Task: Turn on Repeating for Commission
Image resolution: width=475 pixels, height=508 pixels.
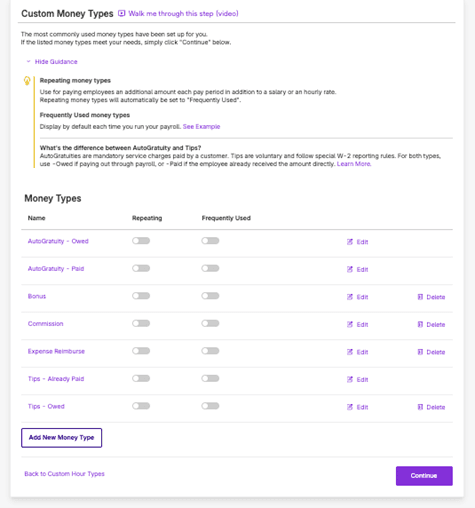Action: click(141, 323)
